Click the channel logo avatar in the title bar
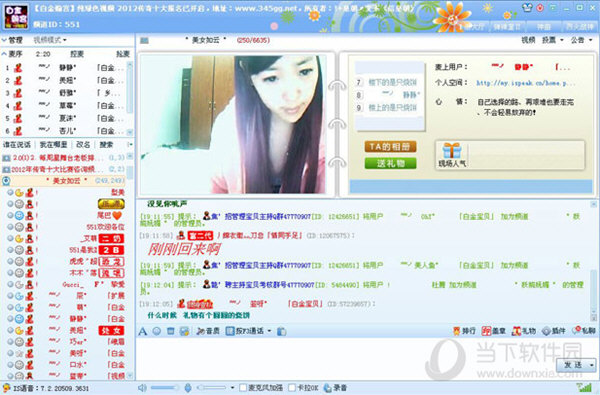The width and height of the screenshot is (600, 395). (16, 16)
